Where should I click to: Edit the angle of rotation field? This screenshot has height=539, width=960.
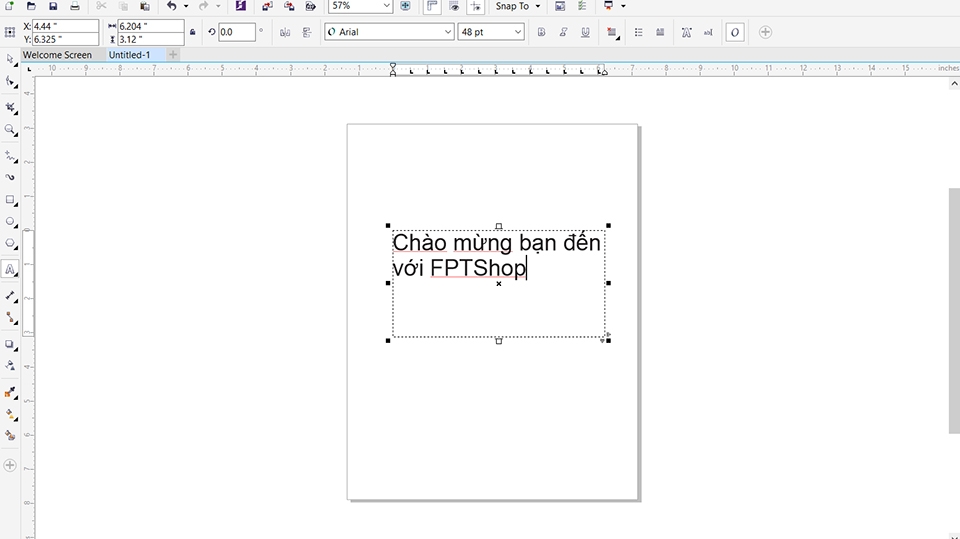[236, 32]
